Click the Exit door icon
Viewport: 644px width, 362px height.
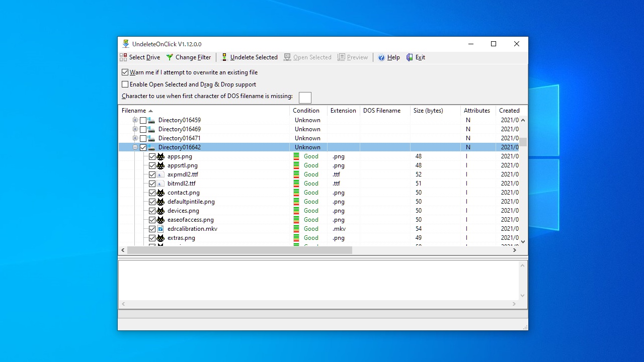(x=410, y=57)
